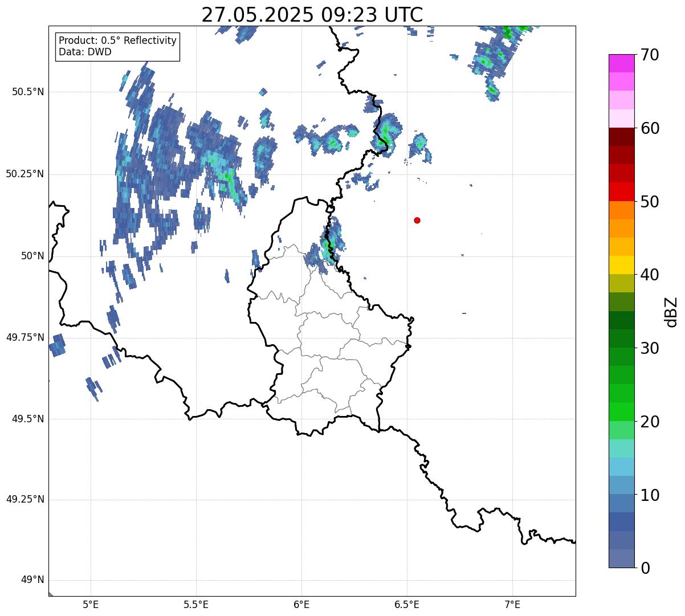Click the colorbar tick label 0
This screenshot has width=685, height=616.
click(645, 568)
